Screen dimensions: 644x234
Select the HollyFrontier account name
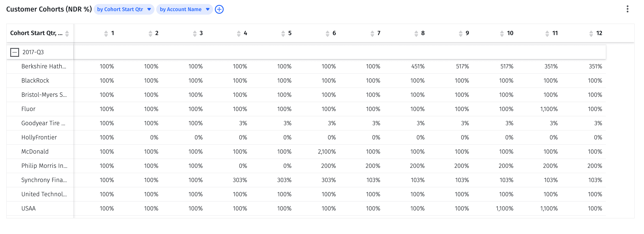coord(39,137)
